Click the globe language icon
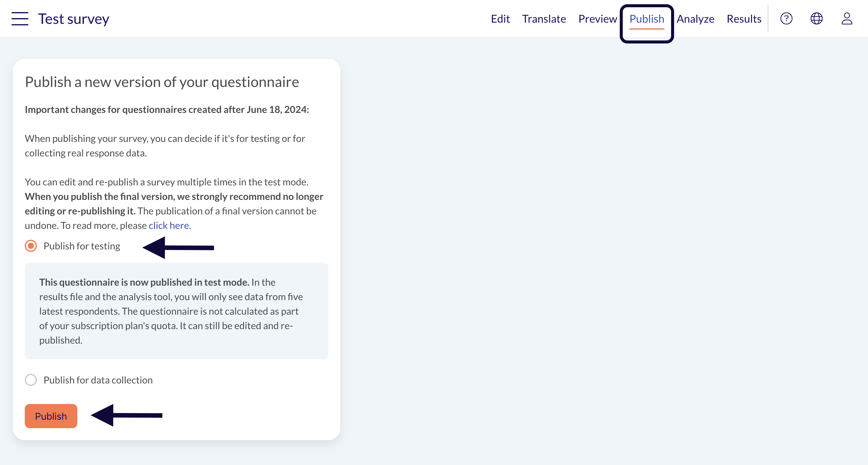 tap(816, 18)
